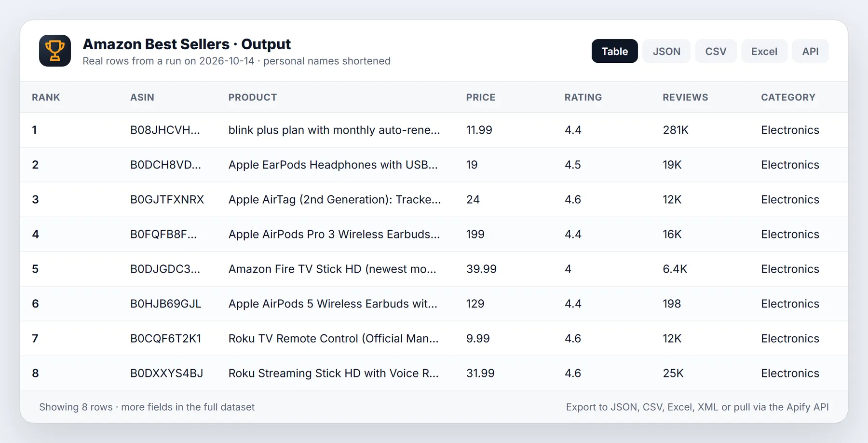This screenshot has height=443, width=868.
Task: Click the trophy logo icon
Action: pos(55,51)
